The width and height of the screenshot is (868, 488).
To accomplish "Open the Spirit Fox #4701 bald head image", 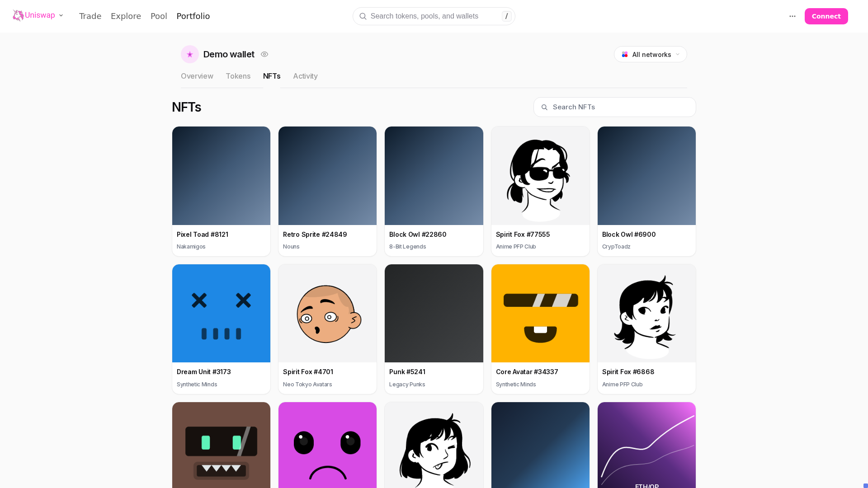I will (327, 313).
